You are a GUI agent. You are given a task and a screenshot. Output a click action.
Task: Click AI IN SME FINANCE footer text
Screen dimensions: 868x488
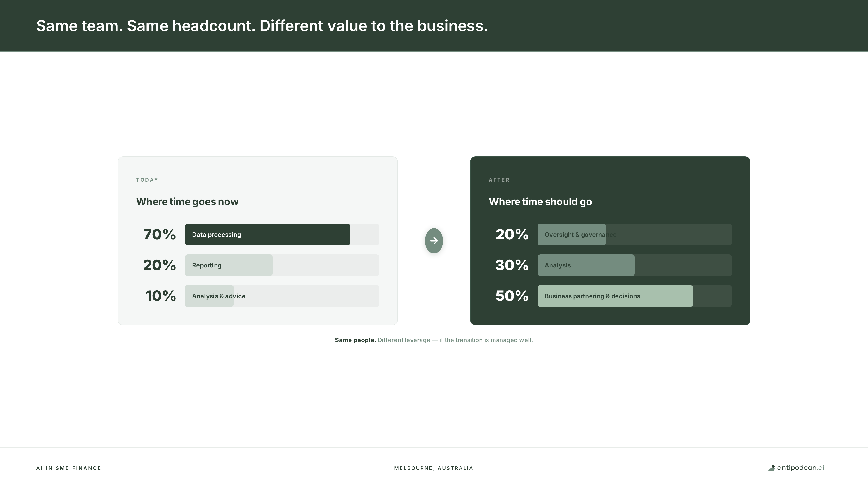[x=69, y=468]
